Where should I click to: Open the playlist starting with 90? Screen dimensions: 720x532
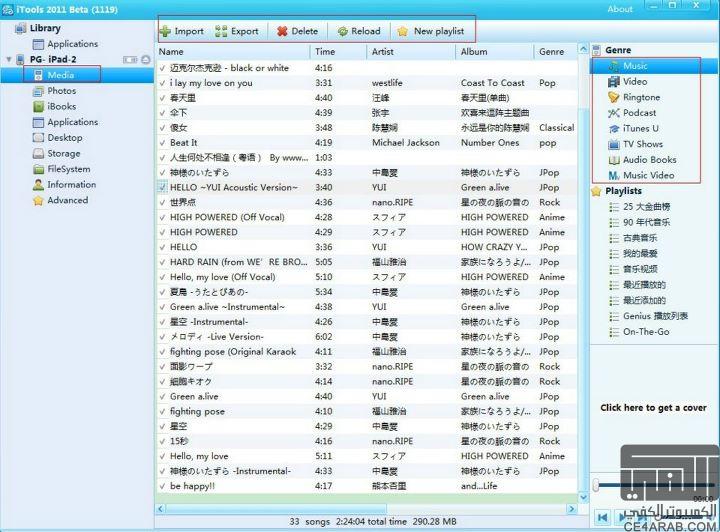(x=640, y=223)
